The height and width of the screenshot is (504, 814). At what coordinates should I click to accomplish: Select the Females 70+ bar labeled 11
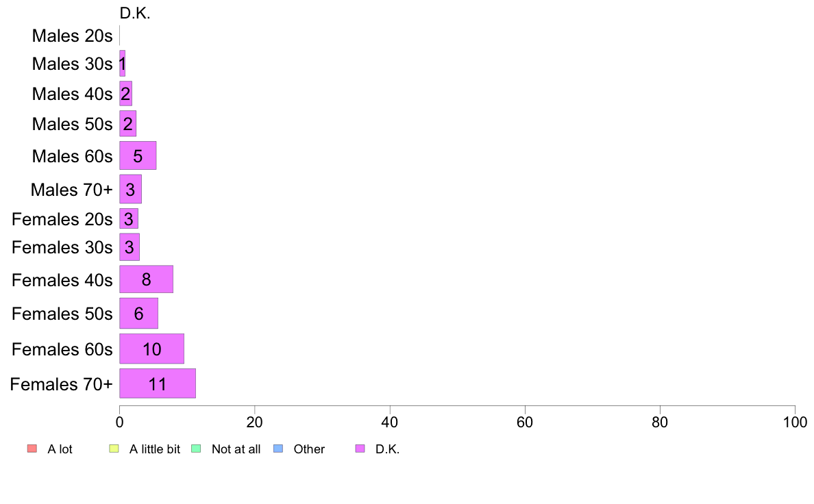click(x=158, y=383)
